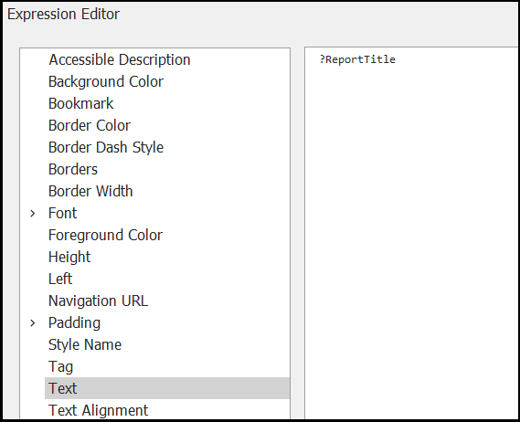Select the Background Color property
Image resolution: width=520 pixels, height=422 pixels.
pyautogui.click(x=106, y=82)
